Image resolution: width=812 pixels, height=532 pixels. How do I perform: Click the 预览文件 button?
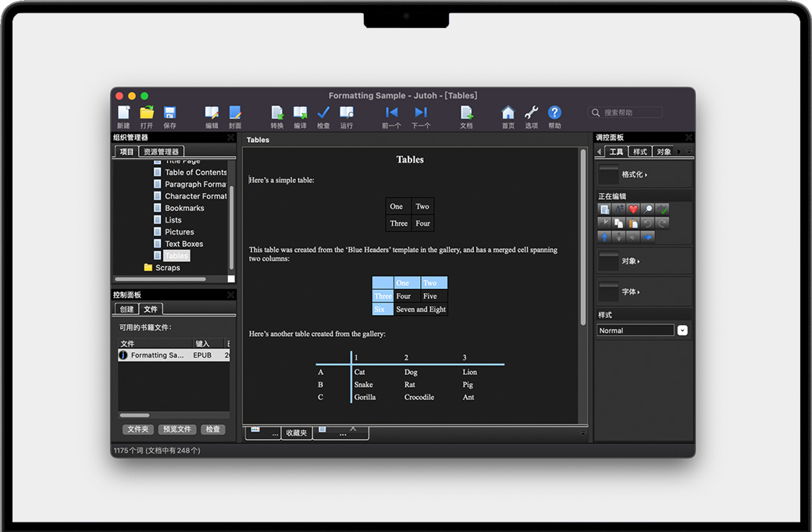(x=176, y=429)
